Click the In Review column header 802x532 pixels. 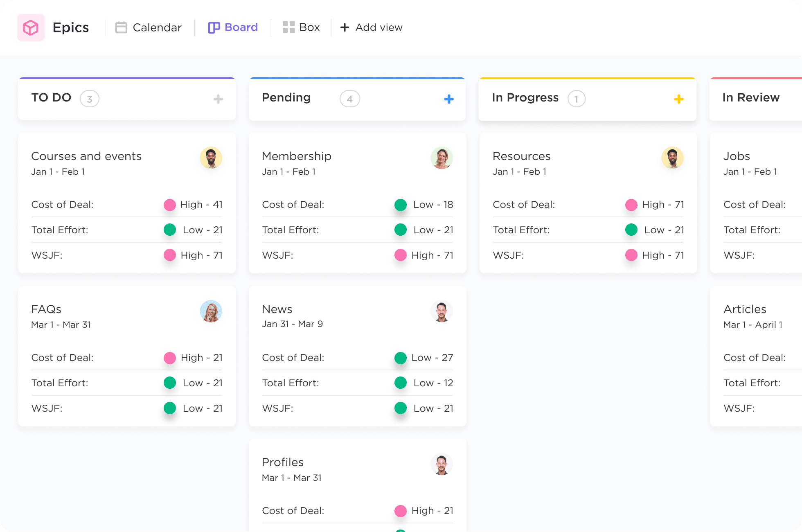coord(751,98)
